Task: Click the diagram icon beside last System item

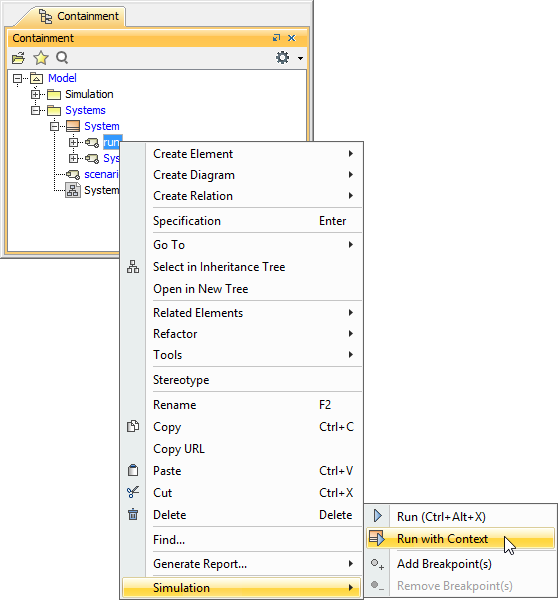Action: (x=73, y=190)
